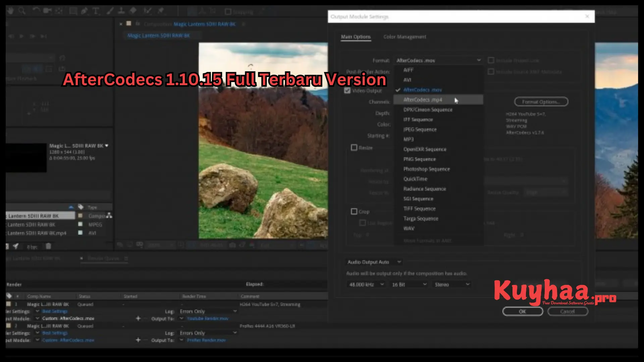Switch to Main Options tab
The width and height of the screenshot is (644, 362).
point(356,37)
